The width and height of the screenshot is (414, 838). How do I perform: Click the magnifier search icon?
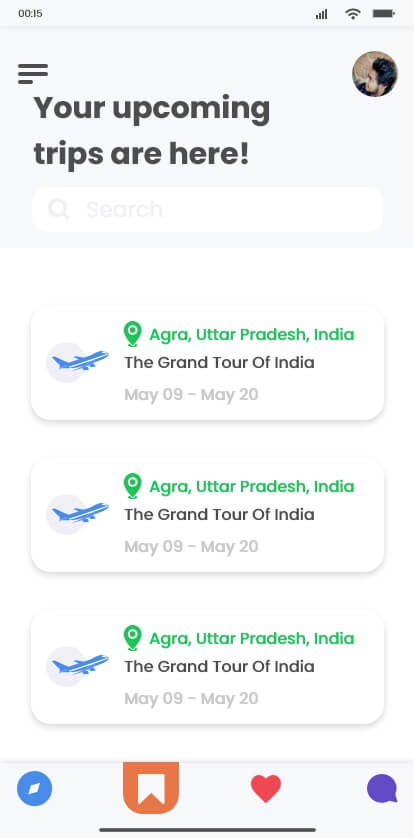coord(59,209)
